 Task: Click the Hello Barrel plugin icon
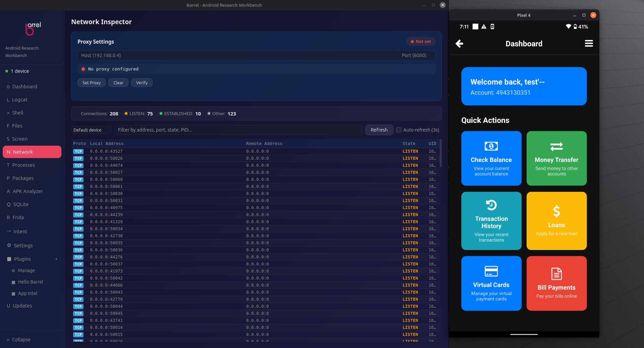(13, 282)
